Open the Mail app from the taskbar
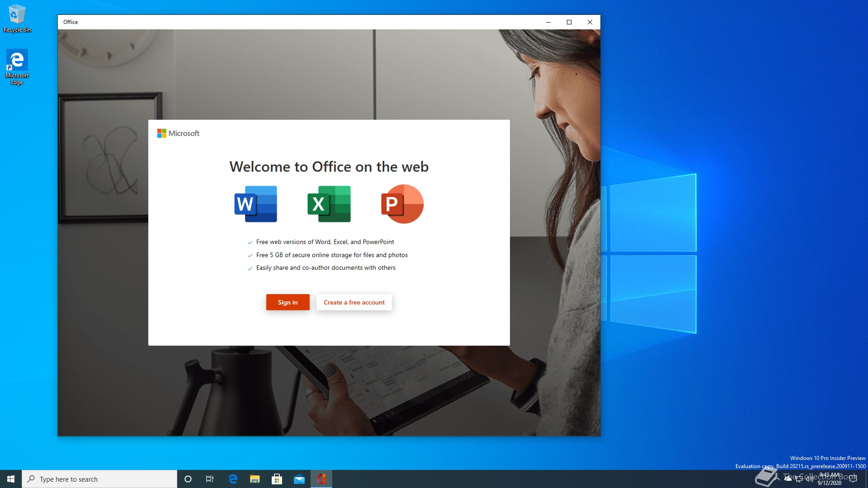 tap(299, 479)
